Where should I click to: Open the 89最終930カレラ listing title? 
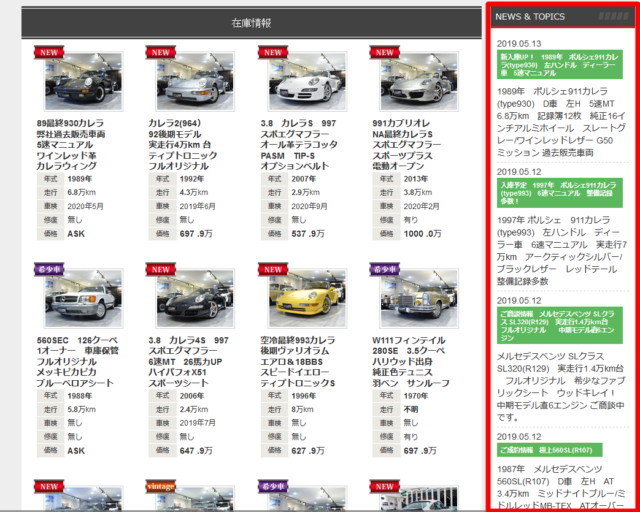coord(71,145)
